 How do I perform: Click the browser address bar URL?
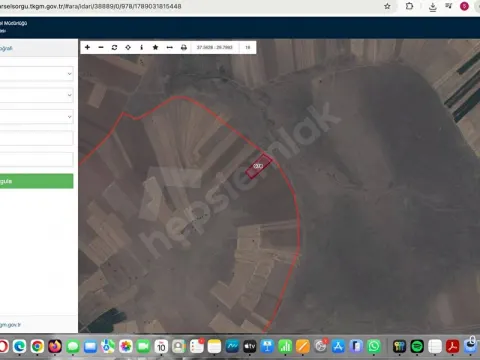pyautogui.click(x=91, y=6)
